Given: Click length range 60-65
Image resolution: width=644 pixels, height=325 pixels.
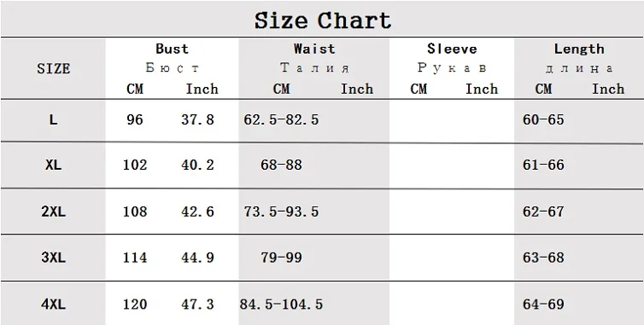Looking at the screenshot, I should [543, 119].
